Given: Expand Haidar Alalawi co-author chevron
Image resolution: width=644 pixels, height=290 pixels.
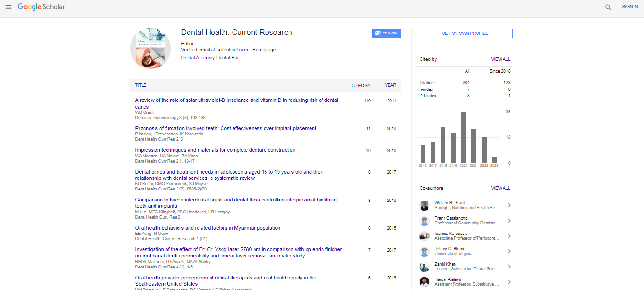Looking at the screenshot, I should pyautogui.click(x=509, y=282).
